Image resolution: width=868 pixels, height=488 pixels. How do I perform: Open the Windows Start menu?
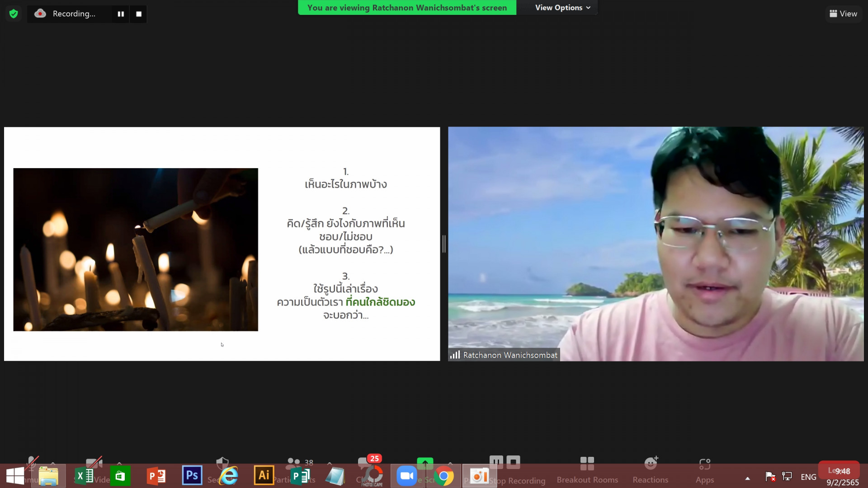click(15, 476)
